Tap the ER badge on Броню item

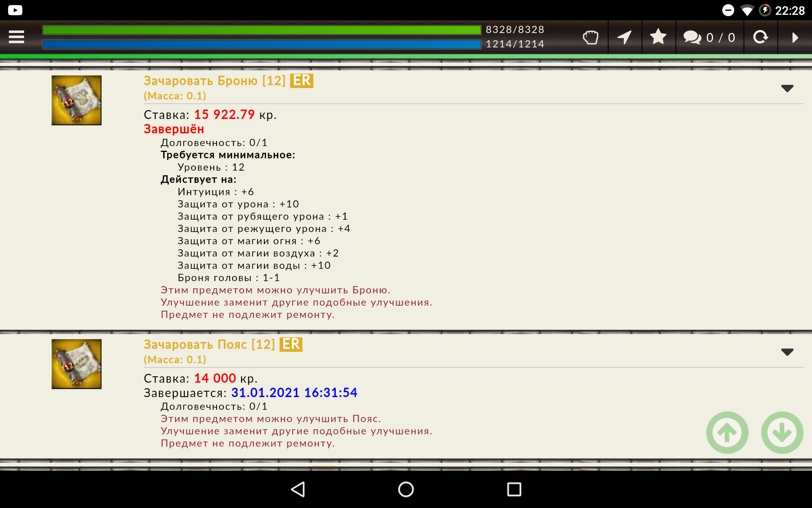coord(302,80)
